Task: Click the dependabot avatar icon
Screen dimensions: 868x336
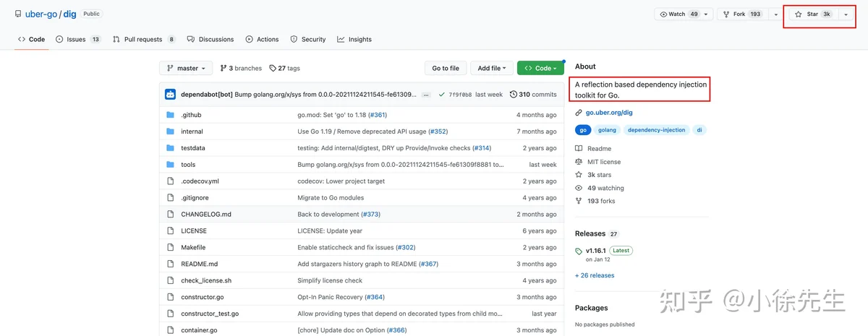Action: point(171,94)
